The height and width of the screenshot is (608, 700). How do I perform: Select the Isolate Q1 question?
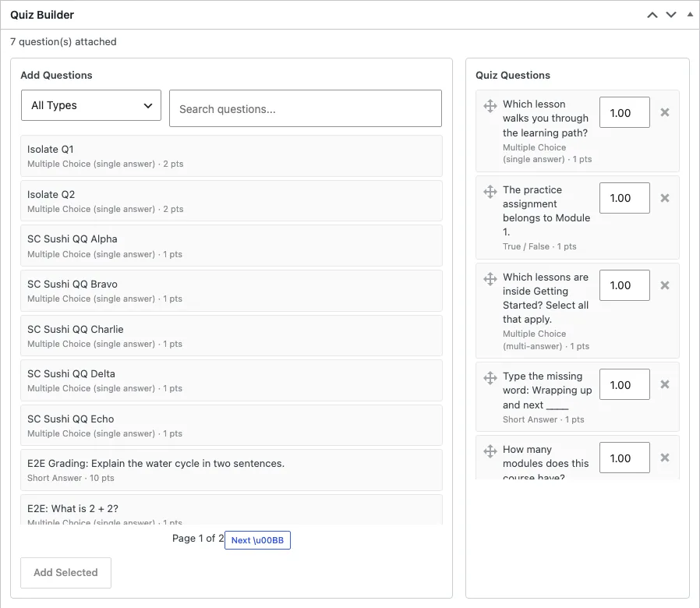click(232, 156)
